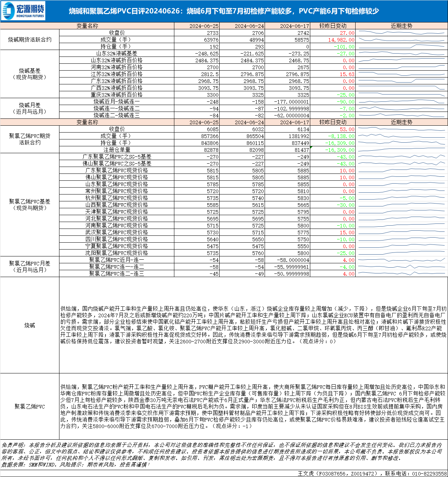This screenshot has width=448, height=477.
Task: Select the 聚氯乙烯PVC期货活跃合约 group label
Action: (30, 139)
